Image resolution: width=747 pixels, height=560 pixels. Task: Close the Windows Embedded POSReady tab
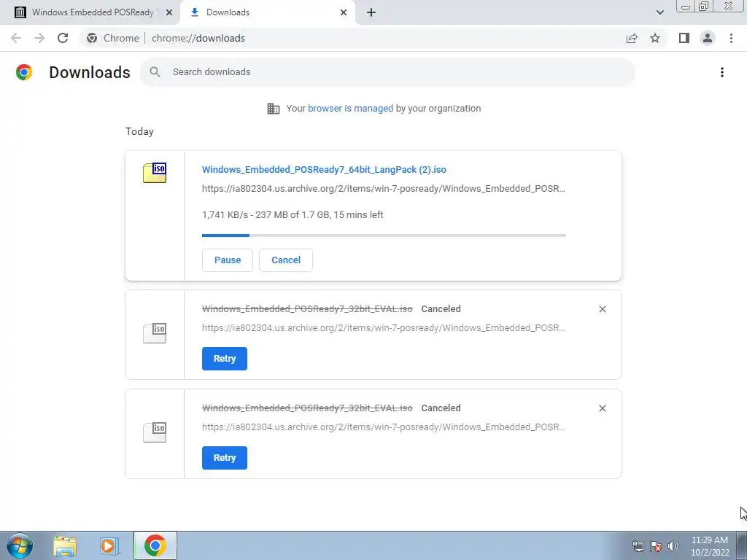click(169, 12)
